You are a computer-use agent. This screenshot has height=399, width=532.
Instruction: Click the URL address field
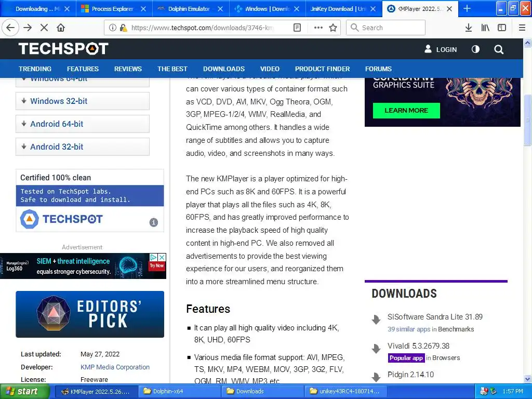click(202, 28)
